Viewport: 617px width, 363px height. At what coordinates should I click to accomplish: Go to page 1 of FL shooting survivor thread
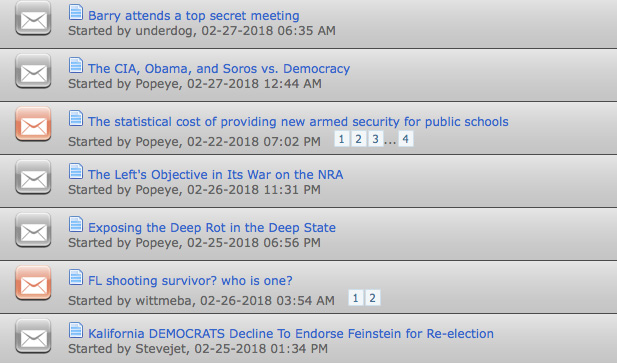(355, 298)
